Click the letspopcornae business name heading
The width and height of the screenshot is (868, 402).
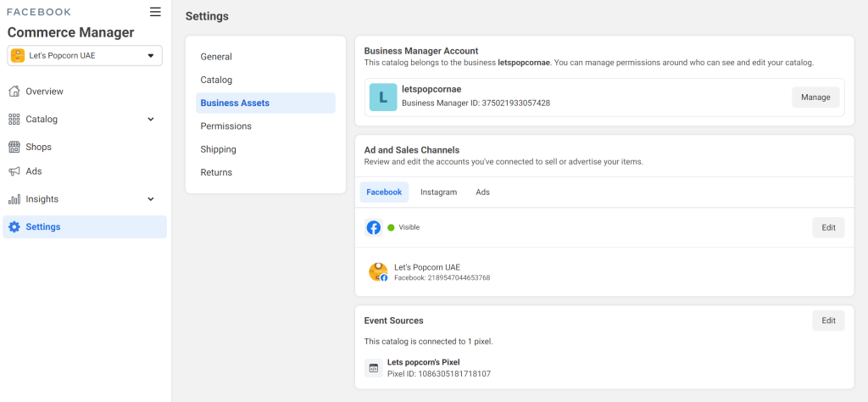431,89
